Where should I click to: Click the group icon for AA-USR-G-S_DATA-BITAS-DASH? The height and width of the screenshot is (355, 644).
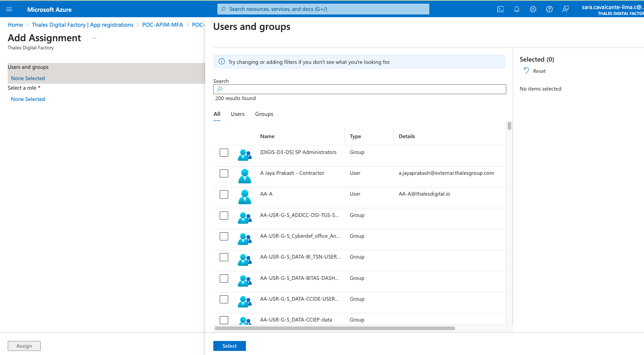click(245, 281)
